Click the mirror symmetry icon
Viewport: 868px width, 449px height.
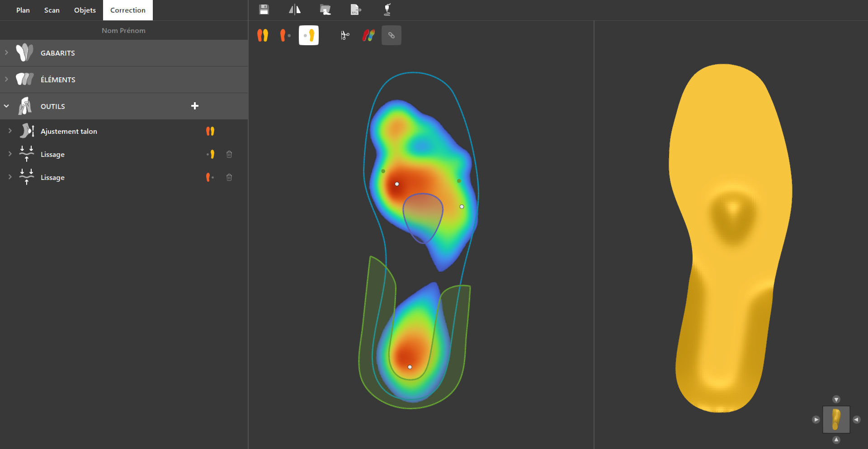click(x=295, y=9)
